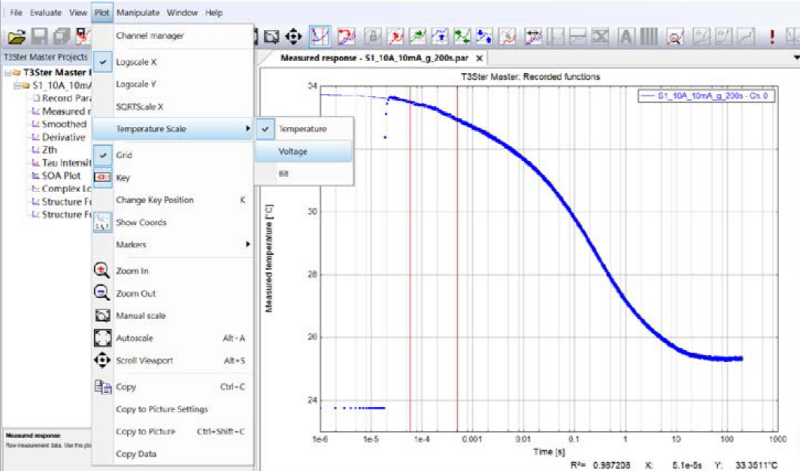800x471 pixels.
Task: Choose Manual scale from the Plot menu
Action: (173, 316)
